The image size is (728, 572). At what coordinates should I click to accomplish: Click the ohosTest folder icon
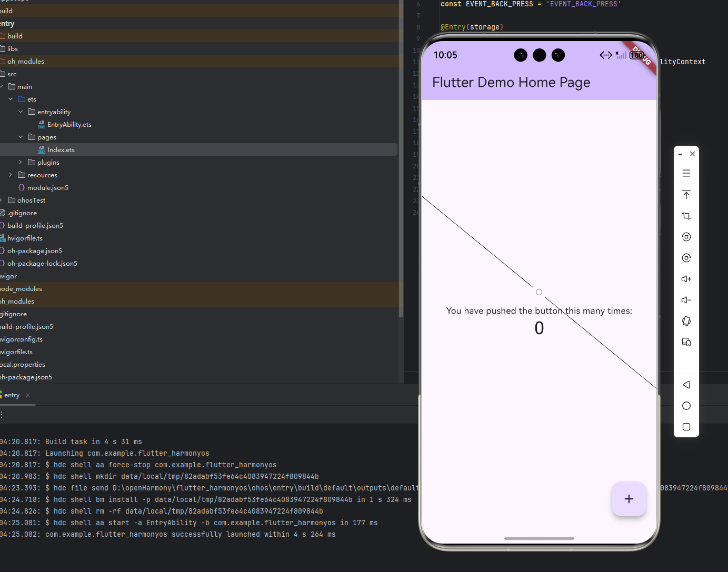coord(12,200)
